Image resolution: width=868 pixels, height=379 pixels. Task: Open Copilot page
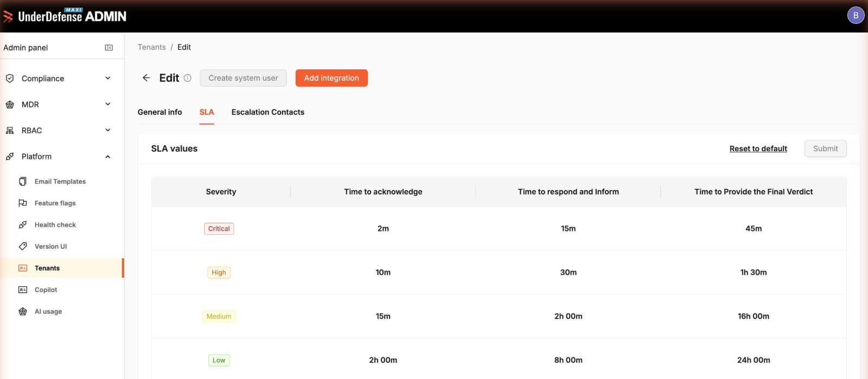(x=46, y=290)
